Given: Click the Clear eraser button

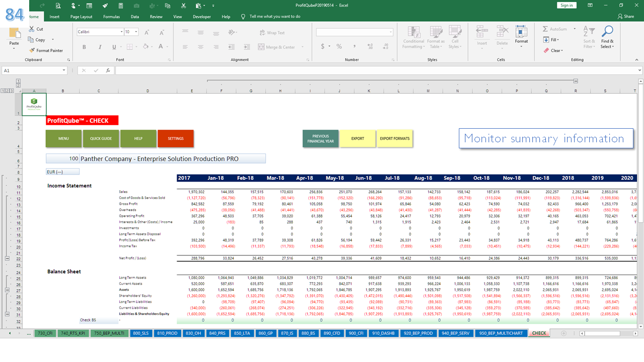Looking at the screenshot, I should [553, 50].
